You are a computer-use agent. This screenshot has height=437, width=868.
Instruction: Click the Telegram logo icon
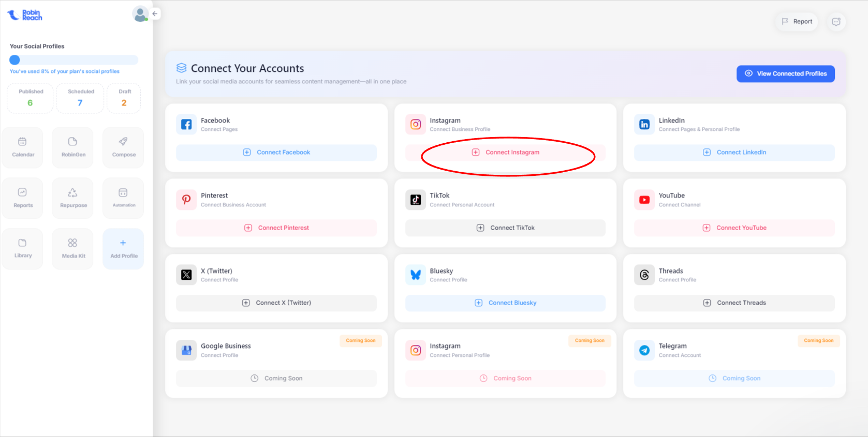[x=644, y=350]
